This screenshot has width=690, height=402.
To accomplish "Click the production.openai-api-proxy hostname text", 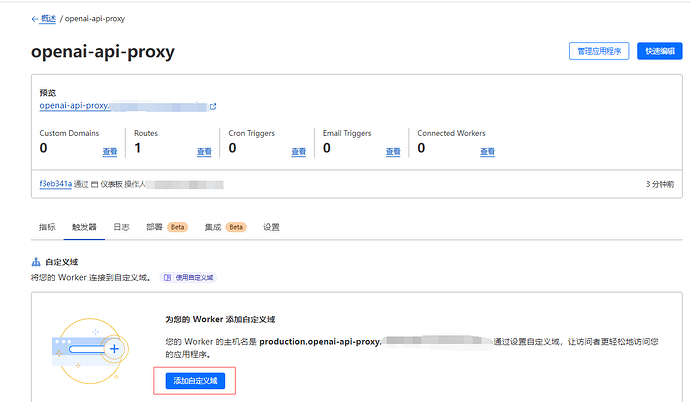I will pos(320,342).
